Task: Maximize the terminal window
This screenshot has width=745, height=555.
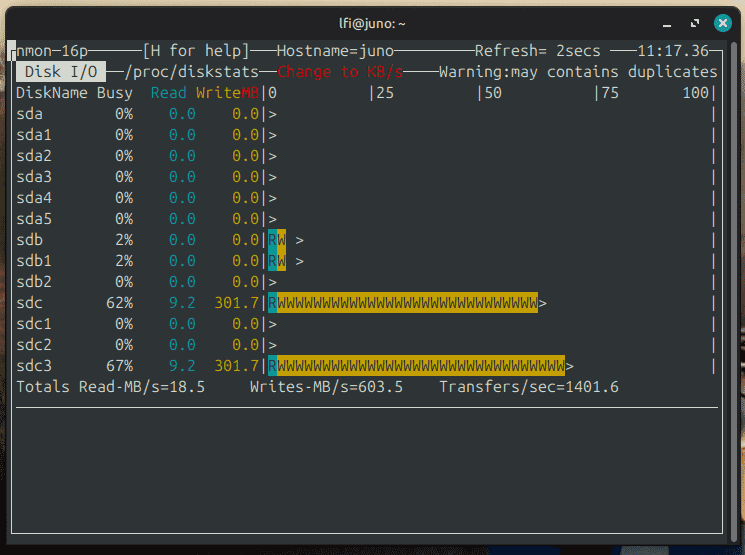Action: tap(695, 23)
